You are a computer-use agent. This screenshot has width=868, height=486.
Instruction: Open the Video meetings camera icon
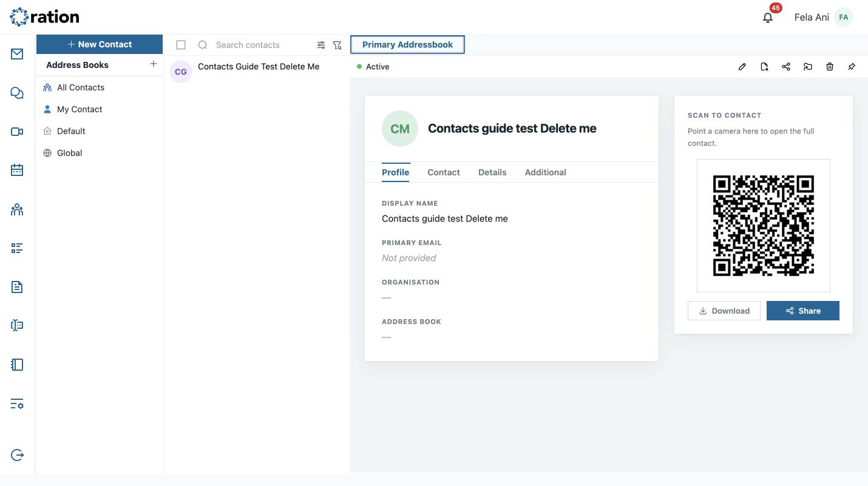coord(17,132)
